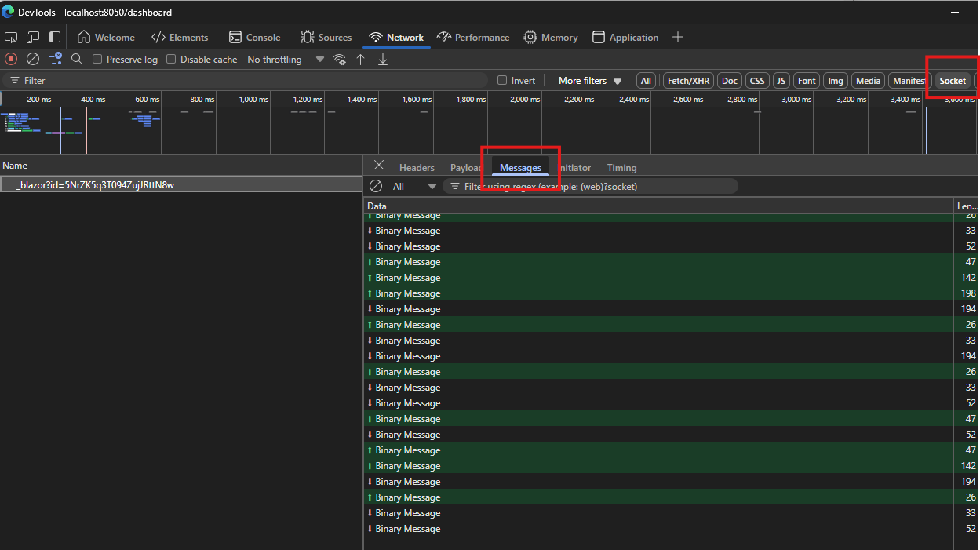Open the network search magnifier
This screenshot has height=550, width=980.
[77, 59]
